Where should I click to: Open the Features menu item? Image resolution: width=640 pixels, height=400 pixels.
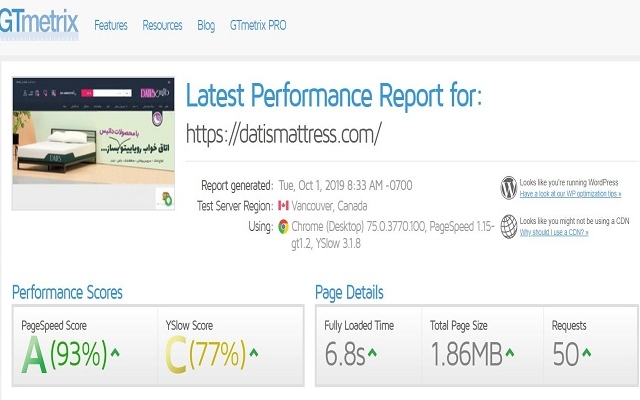pyautogui.click(x=111, y=26)
